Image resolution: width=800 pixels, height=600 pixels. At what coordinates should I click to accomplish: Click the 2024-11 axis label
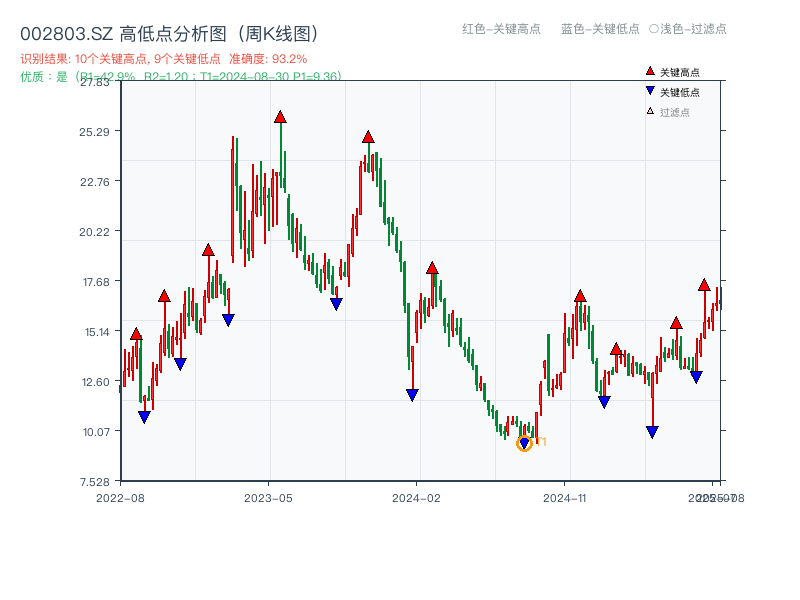point(565,496)
